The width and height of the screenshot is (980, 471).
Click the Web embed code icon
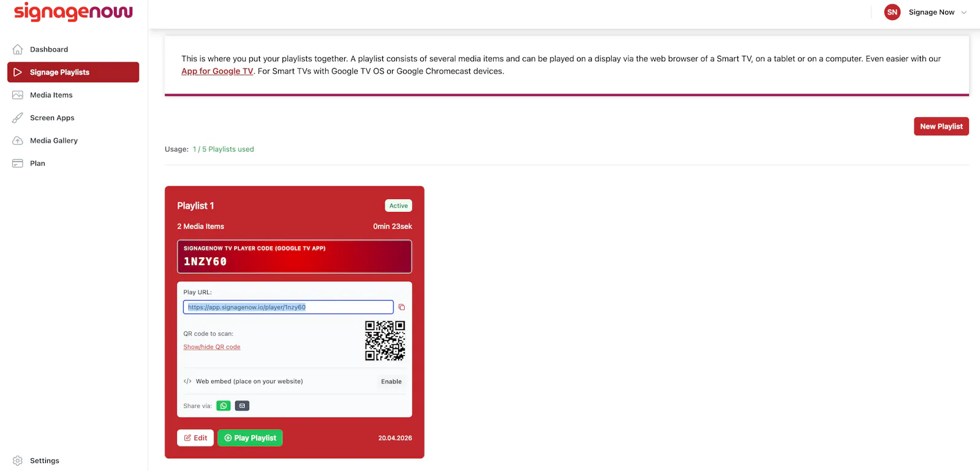[x=187, y=381]
